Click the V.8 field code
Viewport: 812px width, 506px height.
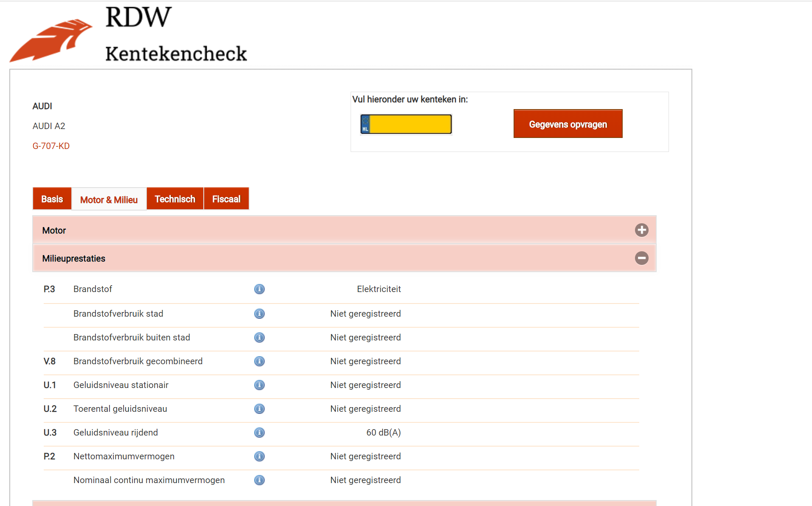(50, 361)
